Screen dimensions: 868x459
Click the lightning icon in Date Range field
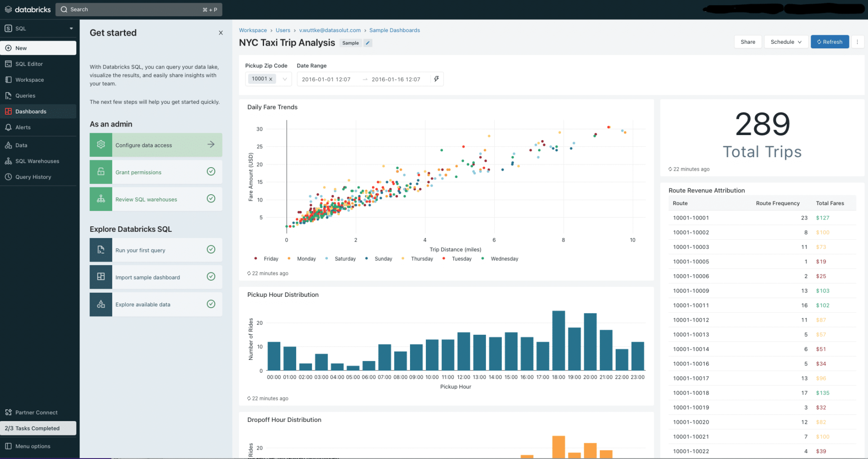[x=436, y=79]
